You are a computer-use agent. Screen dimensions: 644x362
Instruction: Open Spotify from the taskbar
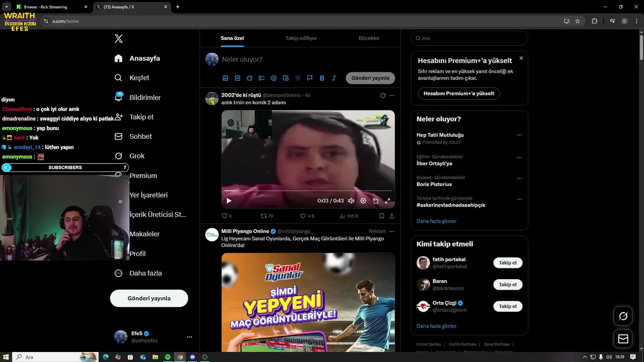click(x=167, y=357)
